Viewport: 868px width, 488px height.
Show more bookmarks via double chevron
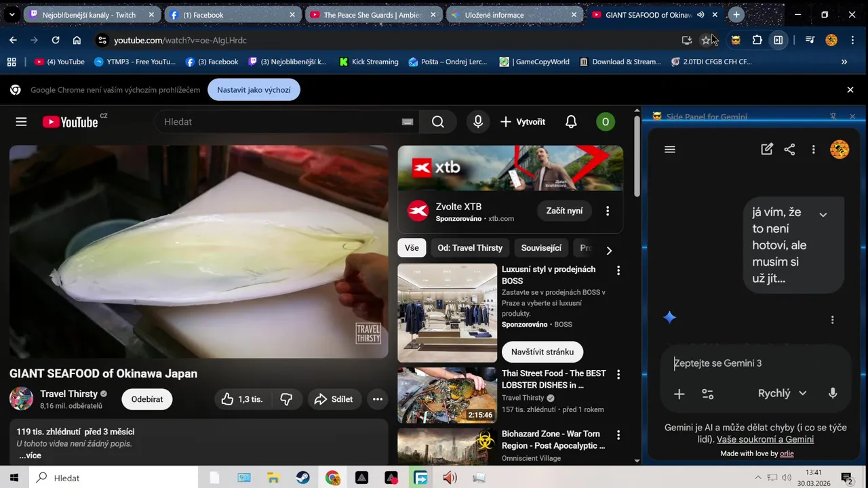[x=844, y=62]
